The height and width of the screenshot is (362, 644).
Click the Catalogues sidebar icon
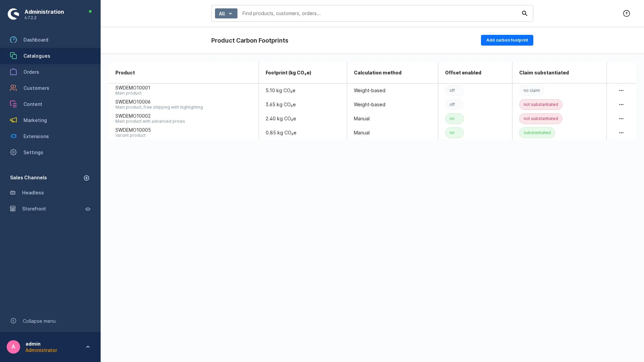coord(13,56)
